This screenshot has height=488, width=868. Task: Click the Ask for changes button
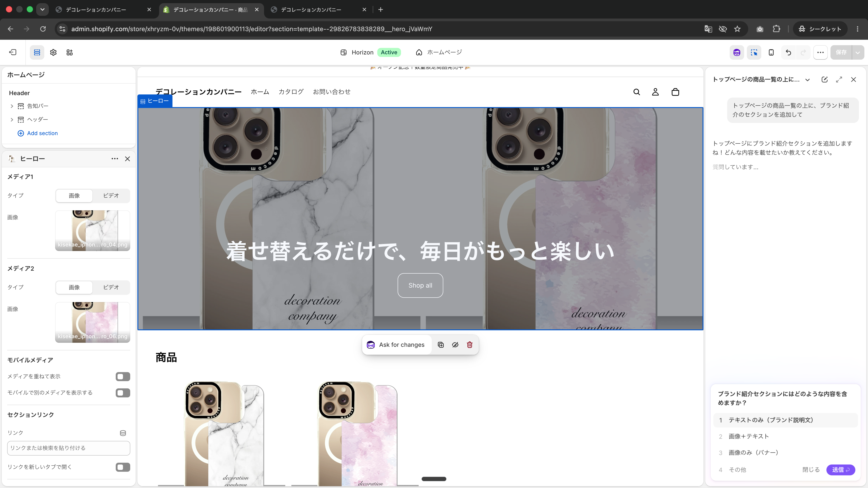coord(396,345)
